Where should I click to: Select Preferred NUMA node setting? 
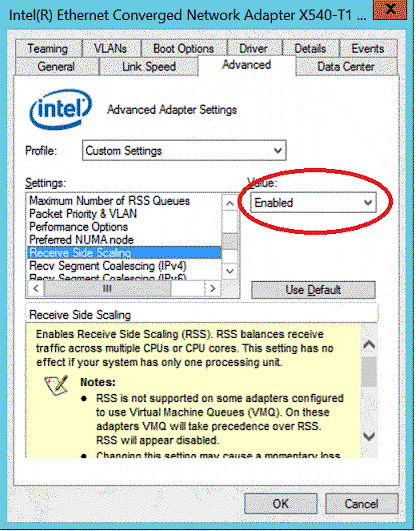(x=124, y=240)
